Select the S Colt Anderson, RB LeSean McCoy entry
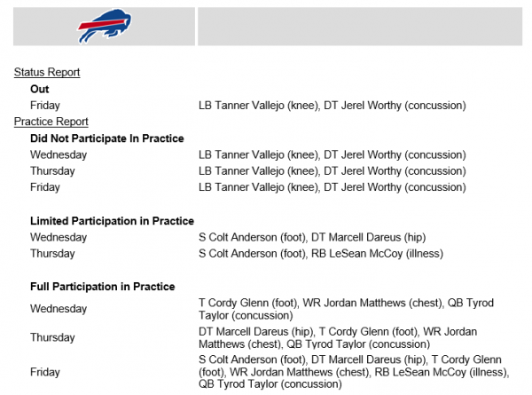Screen dimensions: 532x395 [320, 254]
